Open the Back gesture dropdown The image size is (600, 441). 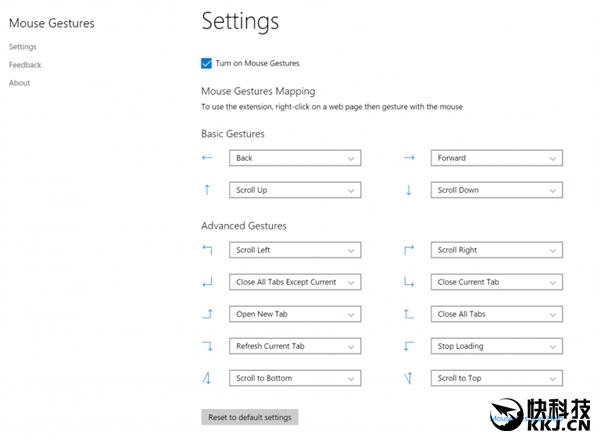pyautogui.click(x=295, y=158)
